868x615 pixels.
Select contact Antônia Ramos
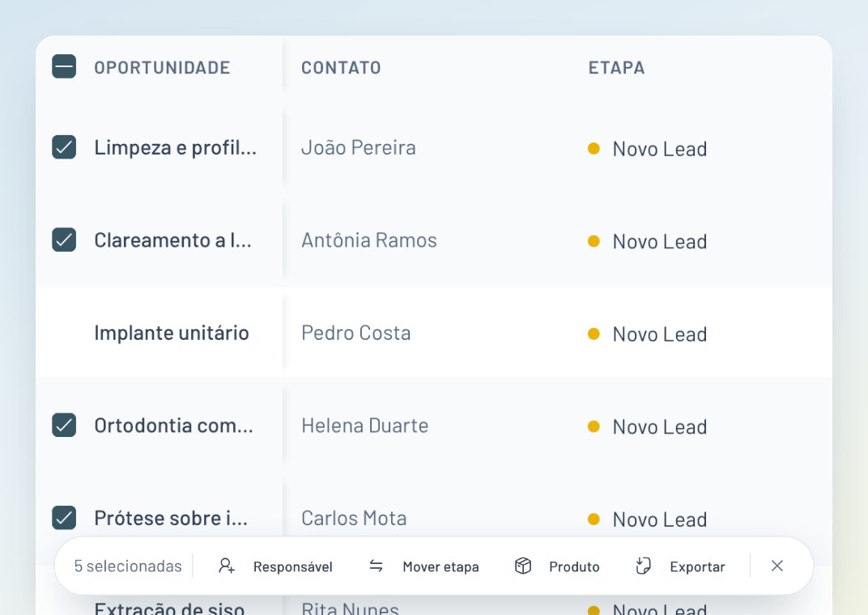[369, 240]
